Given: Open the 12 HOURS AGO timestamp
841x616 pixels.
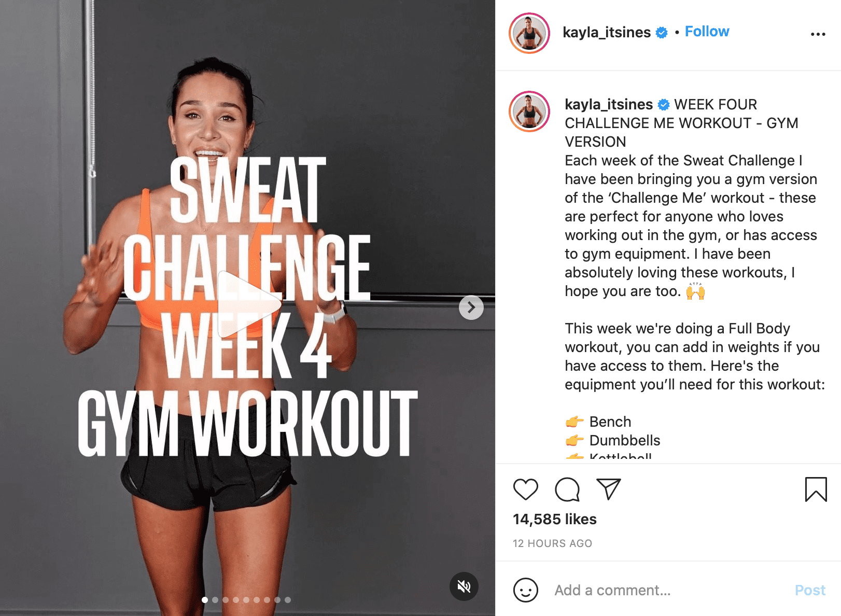Looking at the screenshot, I should coord(552,543).
